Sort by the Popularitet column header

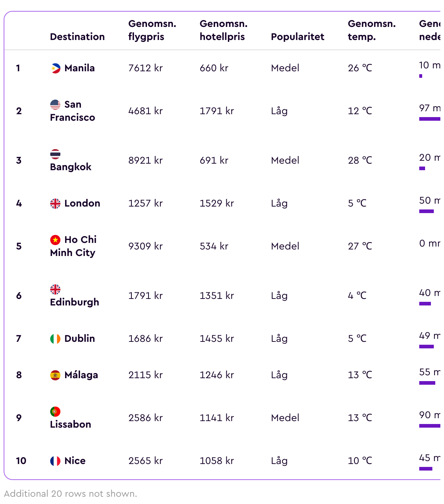click(x=297, y=37)
